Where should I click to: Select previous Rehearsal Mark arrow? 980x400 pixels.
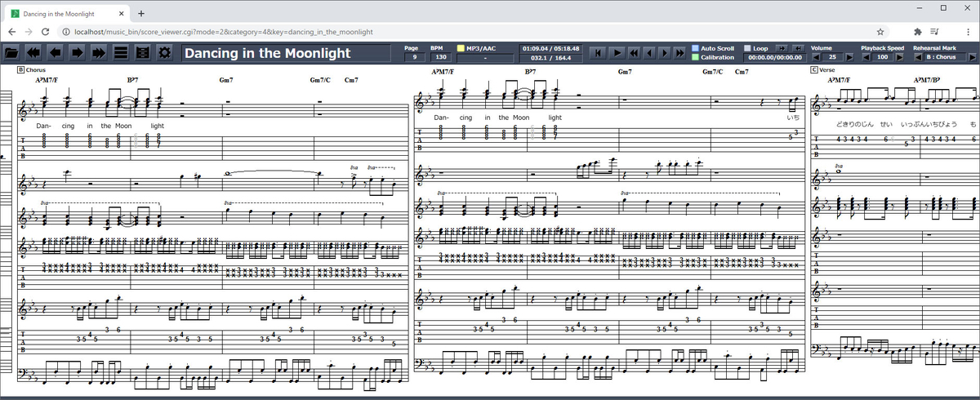[916, 58]
